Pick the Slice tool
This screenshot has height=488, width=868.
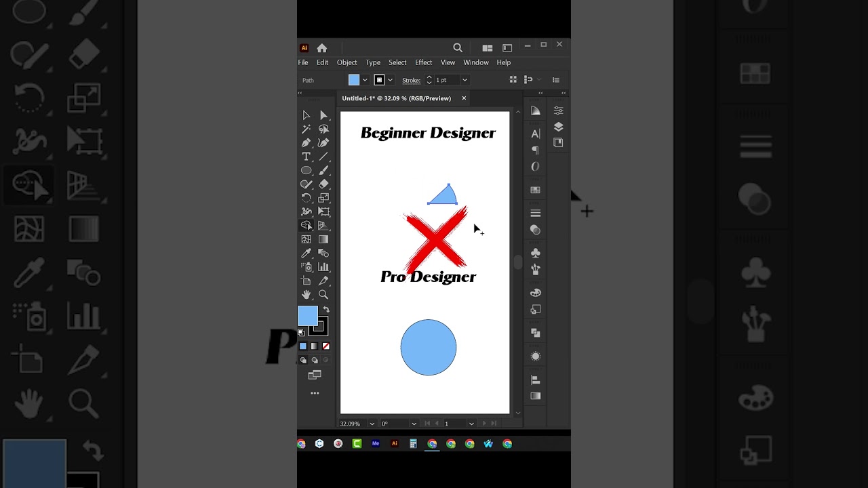click(323, 281)
